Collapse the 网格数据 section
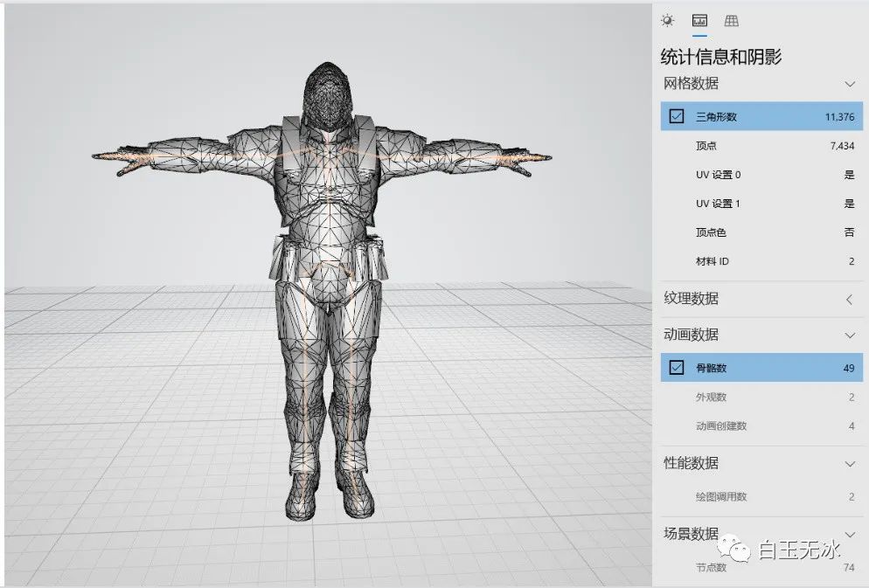869x588 pixels. (850, 84)
